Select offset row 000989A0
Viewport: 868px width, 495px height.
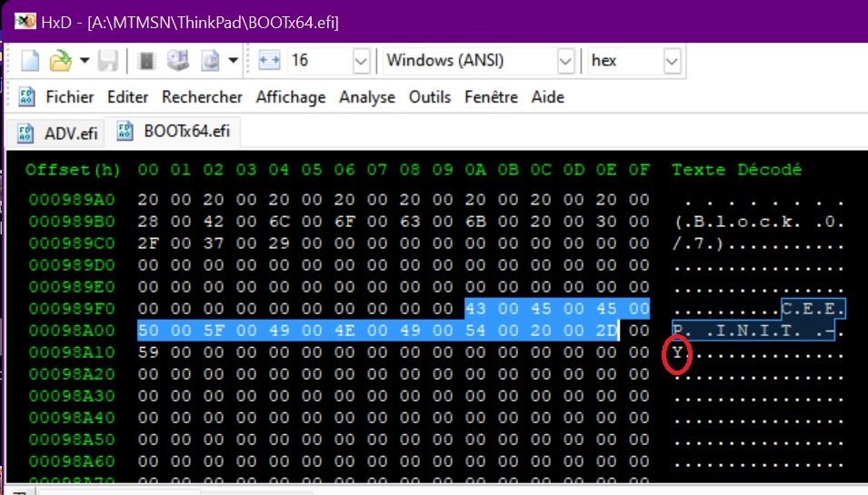tap(72, 200)
